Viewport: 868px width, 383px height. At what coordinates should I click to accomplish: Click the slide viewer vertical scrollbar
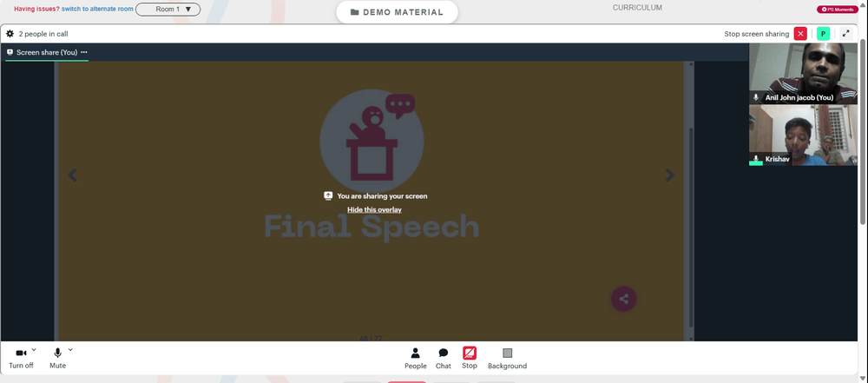690,228
